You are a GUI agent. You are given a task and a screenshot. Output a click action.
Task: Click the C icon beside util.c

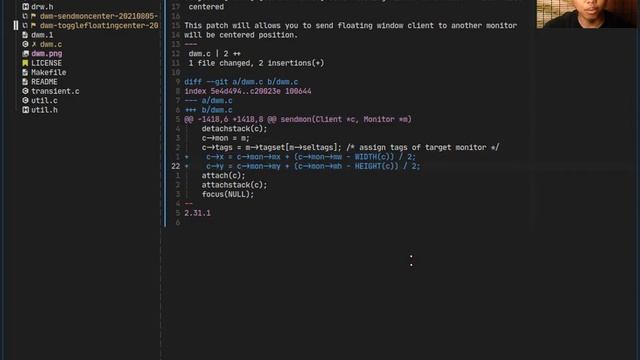(x=25, y=100)
